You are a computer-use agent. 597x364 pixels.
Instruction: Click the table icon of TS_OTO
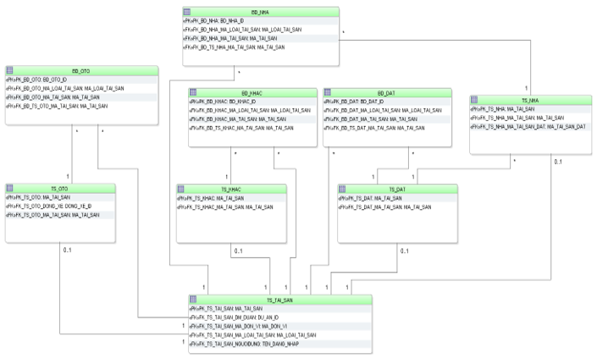[11, 188]
